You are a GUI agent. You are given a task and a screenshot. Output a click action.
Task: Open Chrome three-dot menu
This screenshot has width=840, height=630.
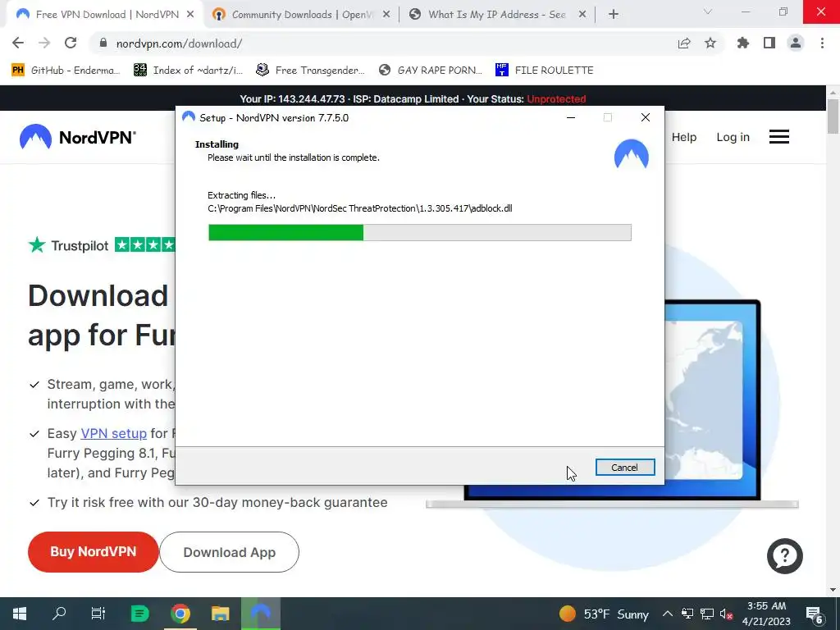click(x=822, y=43)
